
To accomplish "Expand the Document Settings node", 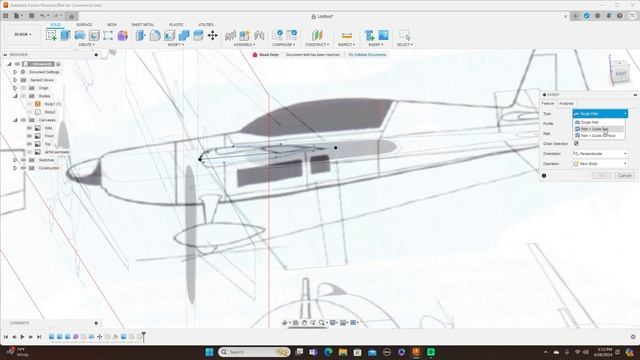I will click(x=15, y=72).
